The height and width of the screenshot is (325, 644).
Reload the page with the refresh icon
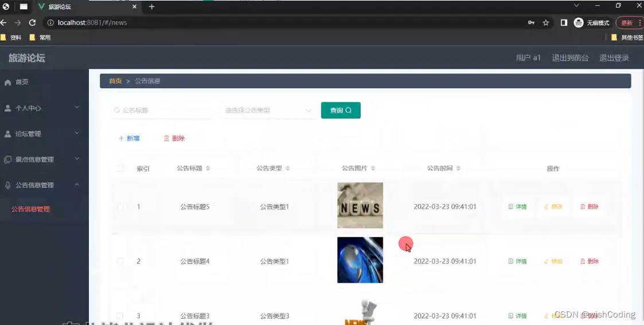pyautogui.click(x=32, y=22)
